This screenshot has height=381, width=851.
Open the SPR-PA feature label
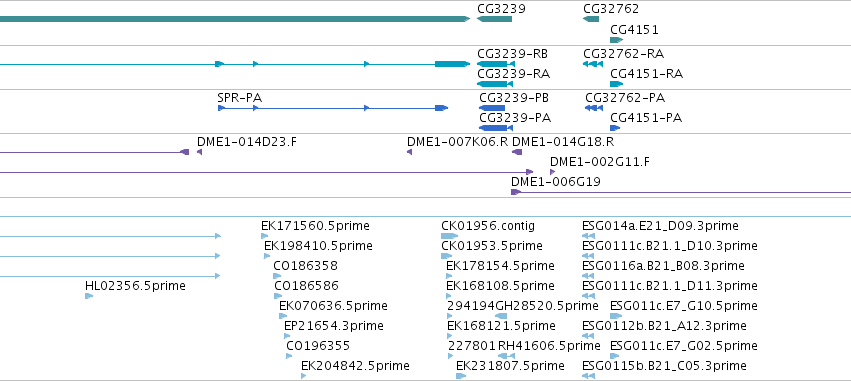pos(239,98)
